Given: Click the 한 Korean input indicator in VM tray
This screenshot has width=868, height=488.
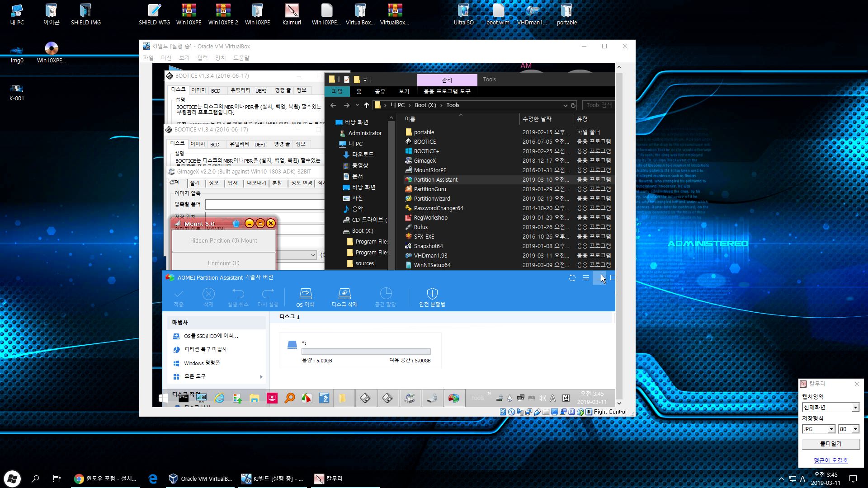Looking at the screenshot, I should click(566, 398).
